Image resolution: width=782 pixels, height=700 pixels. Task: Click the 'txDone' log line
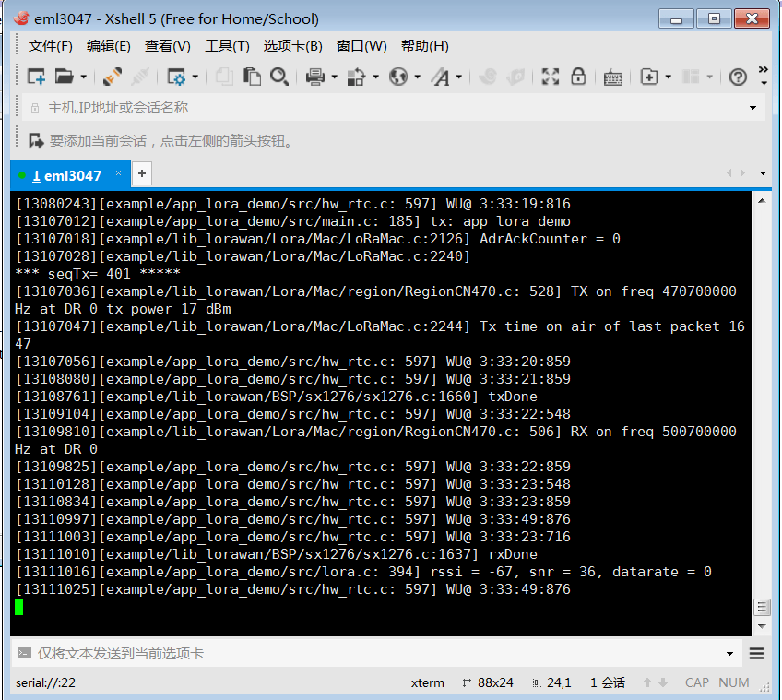click(277, 397)
